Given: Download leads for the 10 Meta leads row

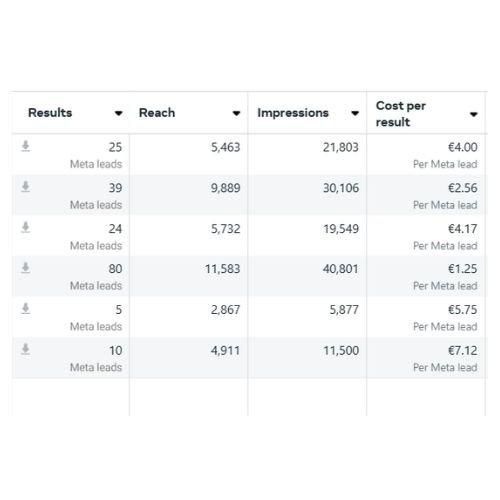Looking at the screenshot, I should point(26,349).
